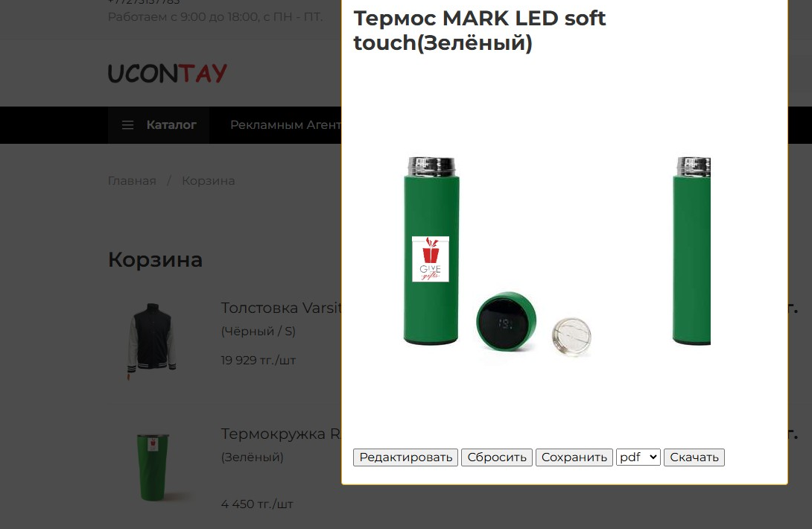This screenshot has width=812, height=529.
Task: Click the green thermos lid with LED display
Action: click(x=506, y=321)
